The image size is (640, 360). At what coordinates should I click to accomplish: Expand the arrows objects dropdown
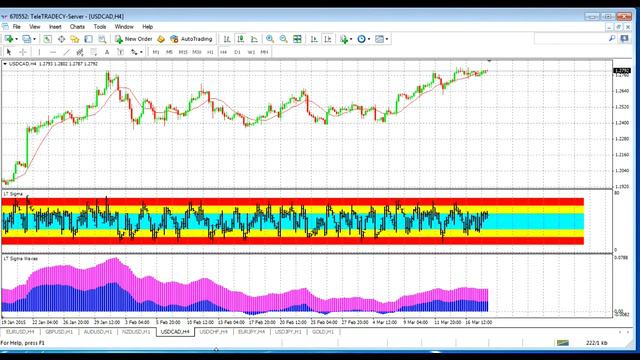click(x=141, y=52)
